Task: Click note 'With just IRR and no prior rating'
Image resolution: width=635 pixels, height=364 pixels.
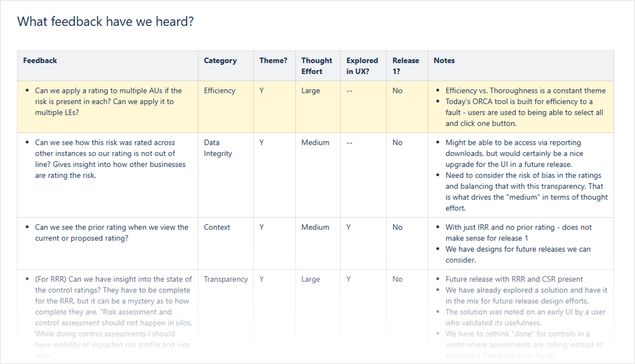Action: [x=519, y=233]
